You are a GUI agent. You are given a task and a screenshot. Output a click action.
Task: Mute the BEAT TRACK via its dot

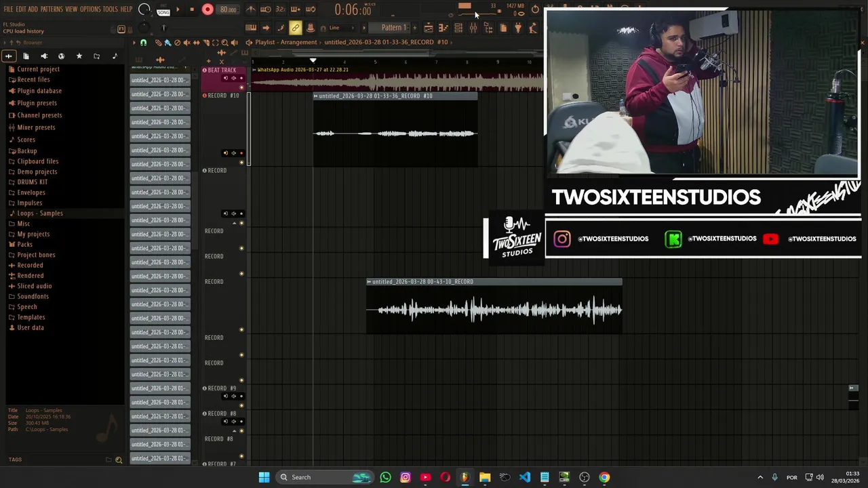(x=241, y=87)
